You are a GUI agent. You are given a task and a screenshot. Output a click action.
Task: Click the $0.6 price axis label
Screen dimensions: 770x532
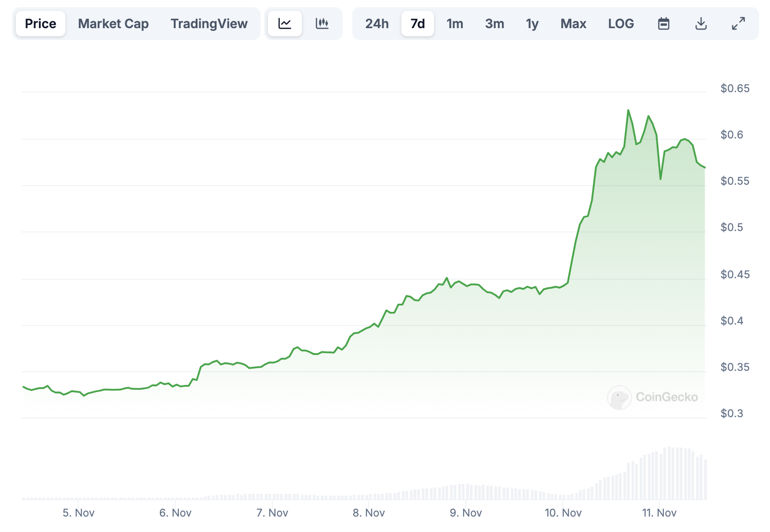[732, 135]
